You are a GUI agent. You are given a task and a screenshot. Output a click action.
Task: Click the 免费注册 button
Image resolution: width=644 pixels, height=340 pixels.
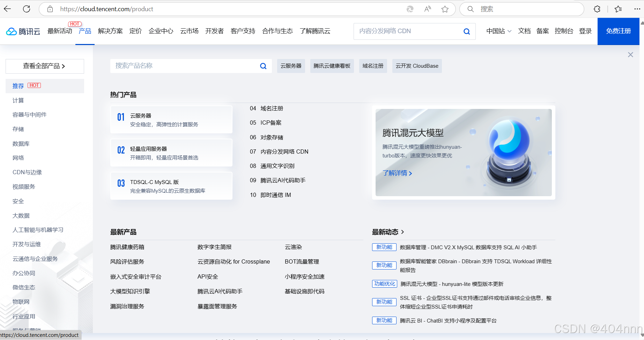pos(618,31)
